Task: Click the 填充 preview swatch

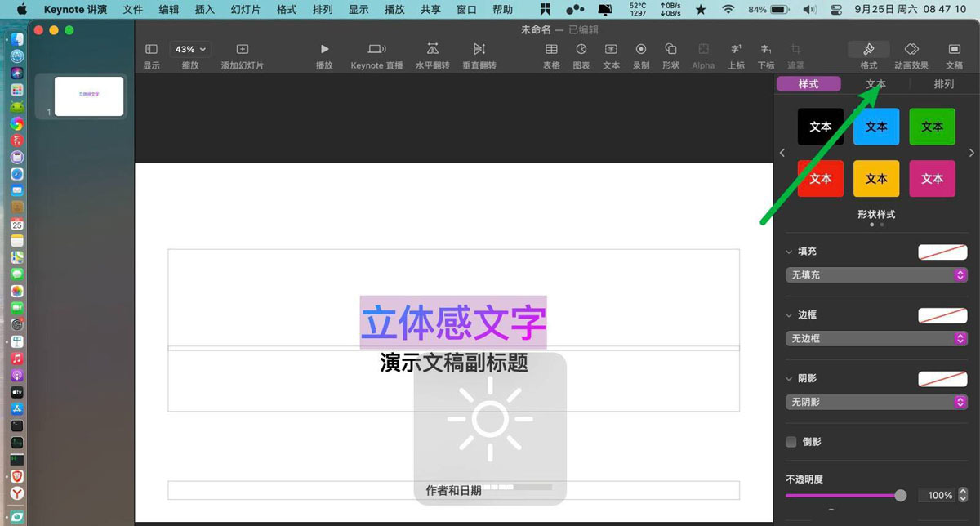Action: click(942, 252)
